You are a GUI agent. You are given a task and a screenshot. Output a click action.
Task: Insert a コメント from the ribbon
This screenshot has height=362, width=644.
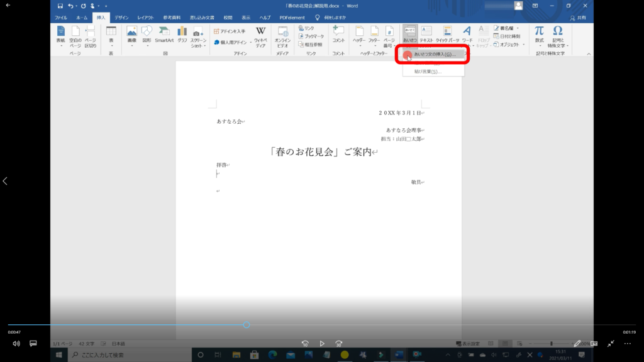click(338, 35)
